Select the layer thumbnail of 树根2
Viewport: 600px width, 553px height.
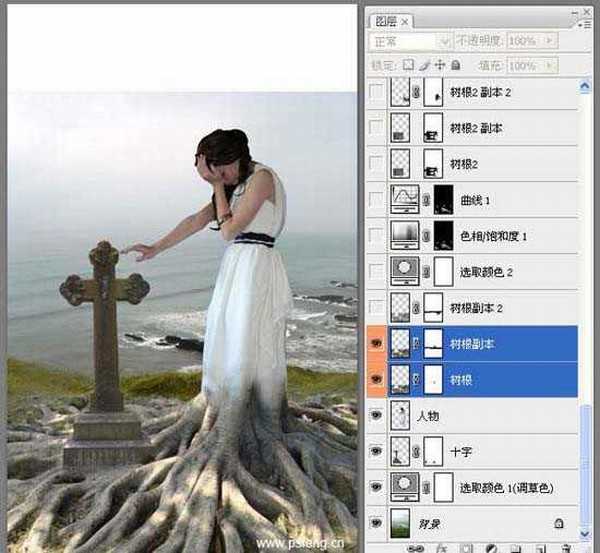(x=400, y=163)
